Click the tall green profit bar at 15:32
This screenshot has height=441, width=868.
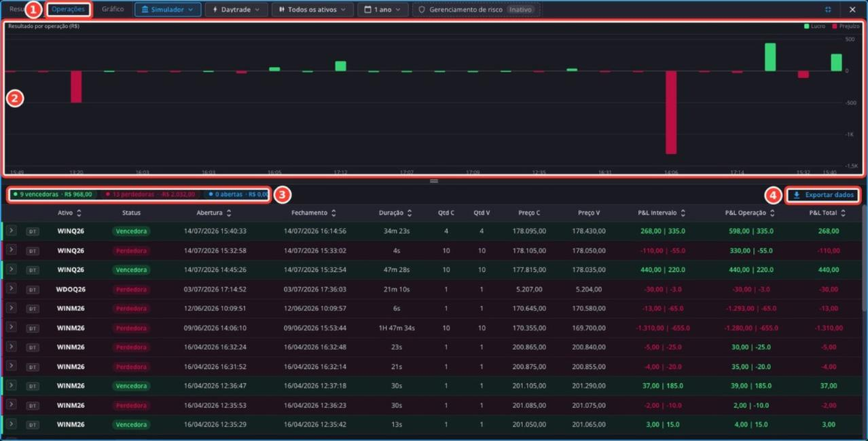pyautogui.click(x=770, y=57)
